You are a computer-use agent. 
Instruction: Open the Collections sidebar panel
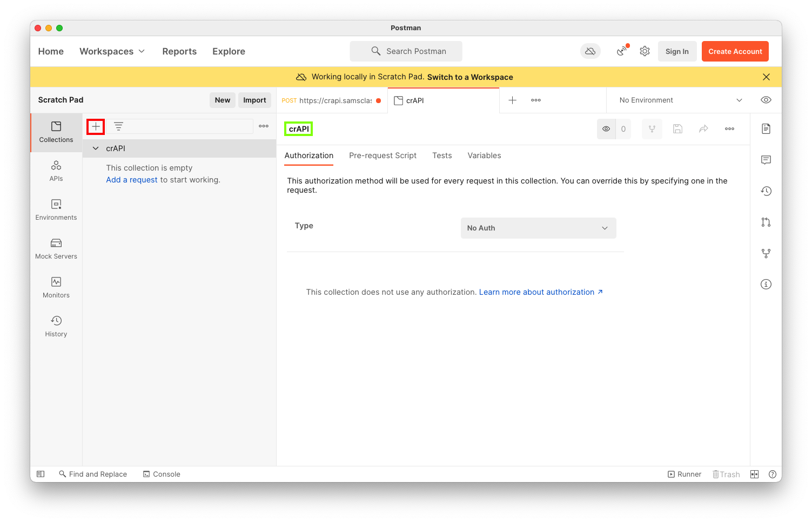[x=56, y=132]
